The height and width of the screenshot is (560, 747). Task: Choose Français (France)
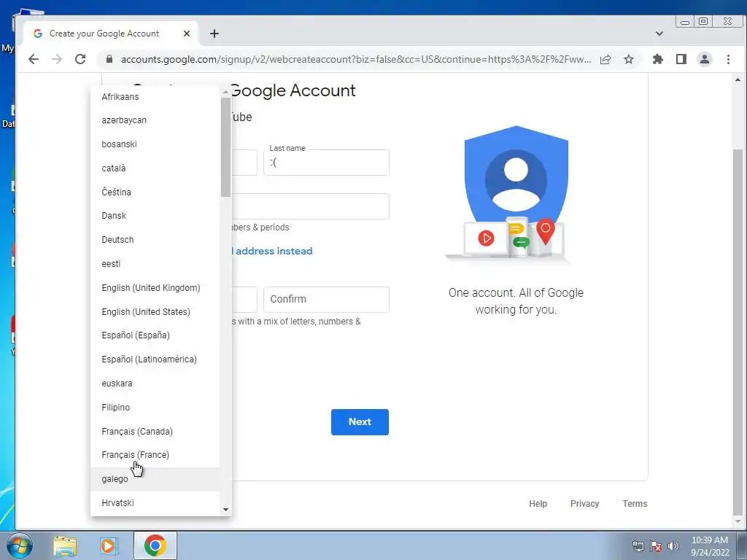pos(155,455)
